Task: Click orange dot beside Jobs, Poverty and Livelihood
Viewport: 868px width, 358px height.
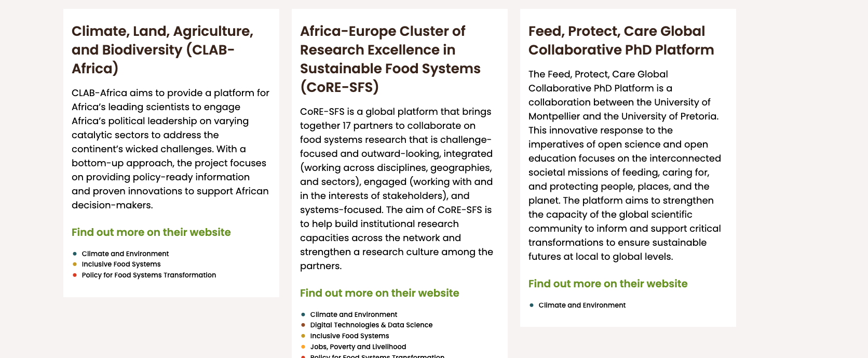Action: [303, 347]
